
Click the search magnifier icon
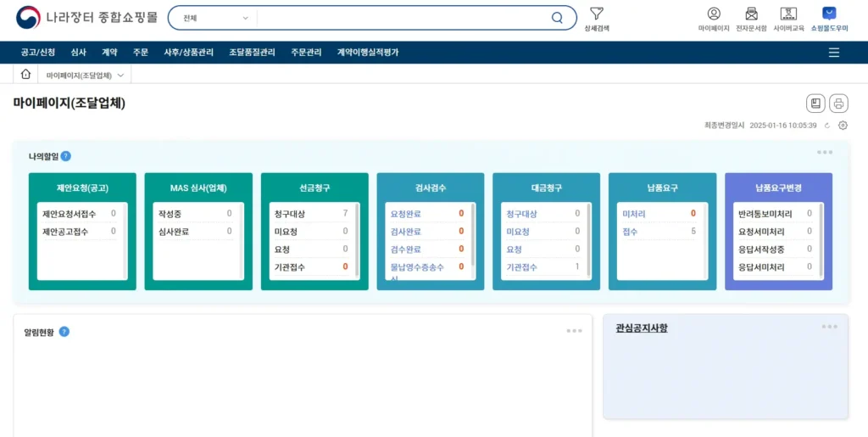click(x=557, y=18)
